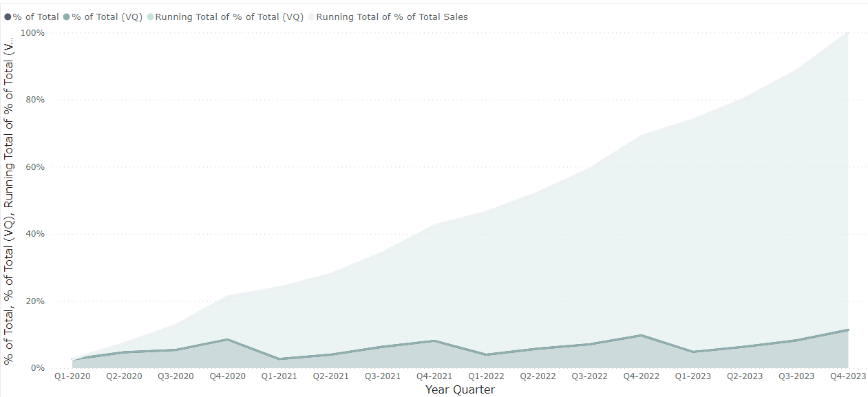868x397 pixels.
Task: Select the Q4-2021 axis label
Action: click(x=434, y=377)
